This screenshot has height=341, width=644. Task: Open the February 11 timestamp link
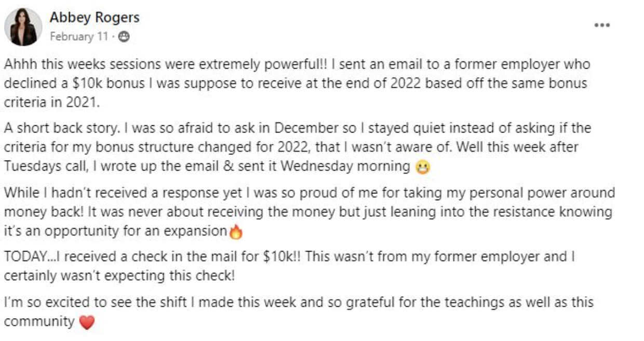click(x=79, y=37)
